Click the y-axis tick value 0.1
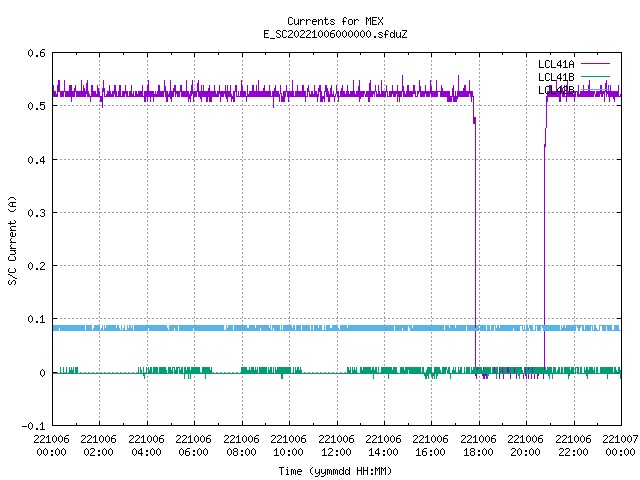Image resolution: width=640 pixels, height=480 pixels. (36, 319)
